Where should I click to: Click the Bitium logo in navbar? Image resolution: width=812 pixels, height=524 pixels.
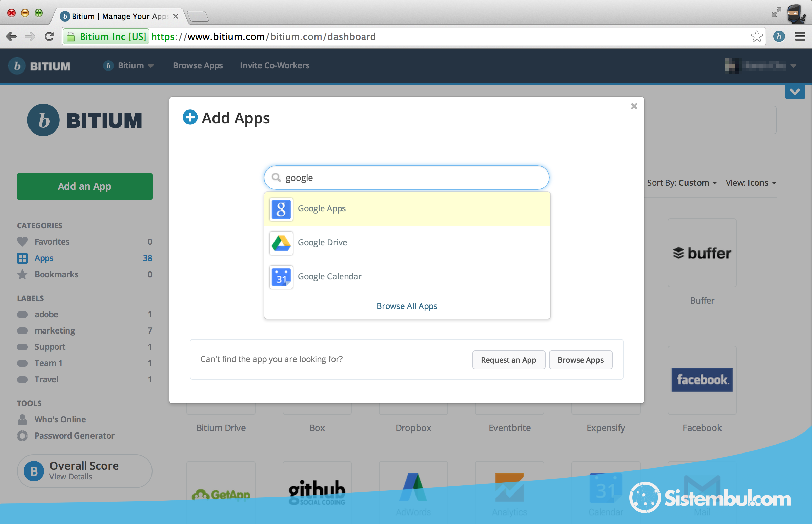(39, 66)
